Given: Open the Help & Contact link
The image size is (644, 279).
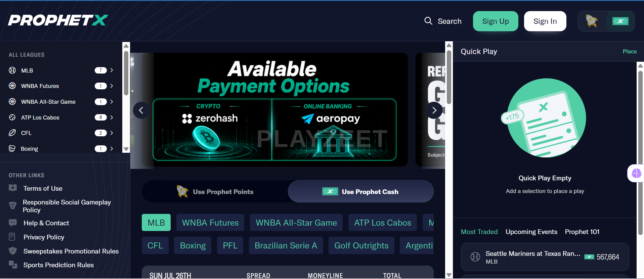Looking at the screenshot, I should (46, 223).
